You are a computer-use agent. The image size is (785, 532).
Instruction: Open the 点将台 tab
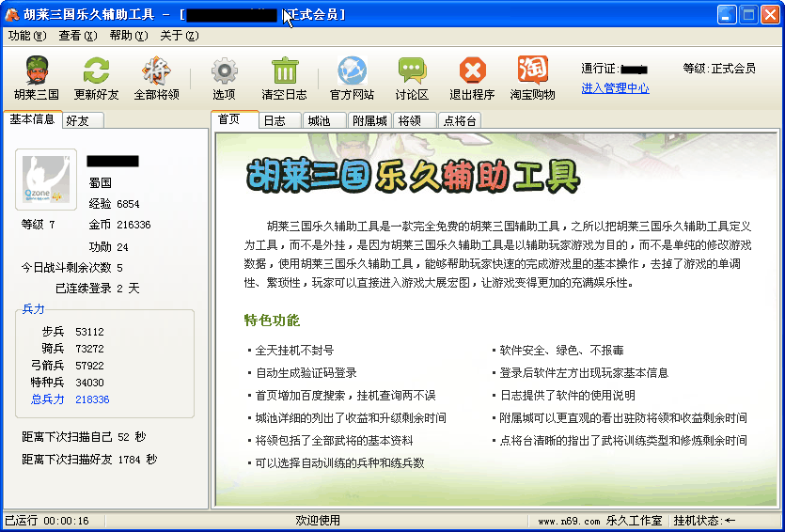click(460, 120)
